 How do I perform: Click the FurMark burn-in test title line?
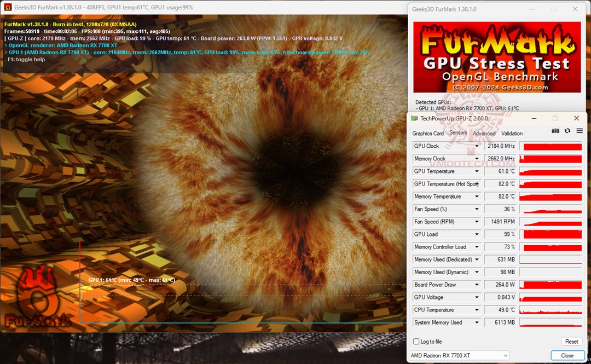tap(71, 24)
